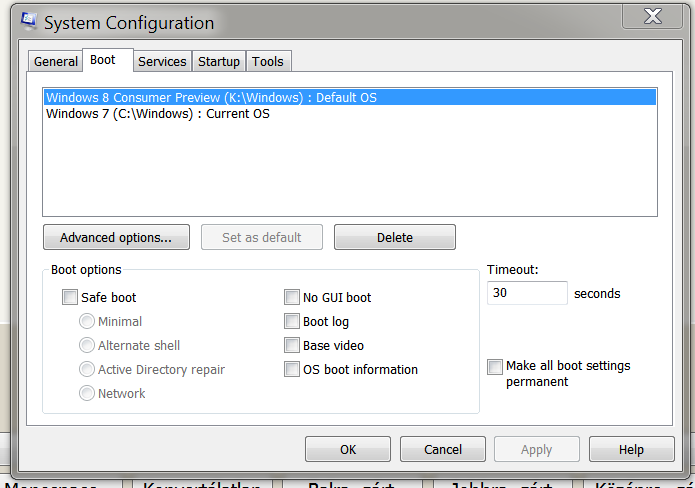
Task: Go to the Startup tab
Action: 219,61
